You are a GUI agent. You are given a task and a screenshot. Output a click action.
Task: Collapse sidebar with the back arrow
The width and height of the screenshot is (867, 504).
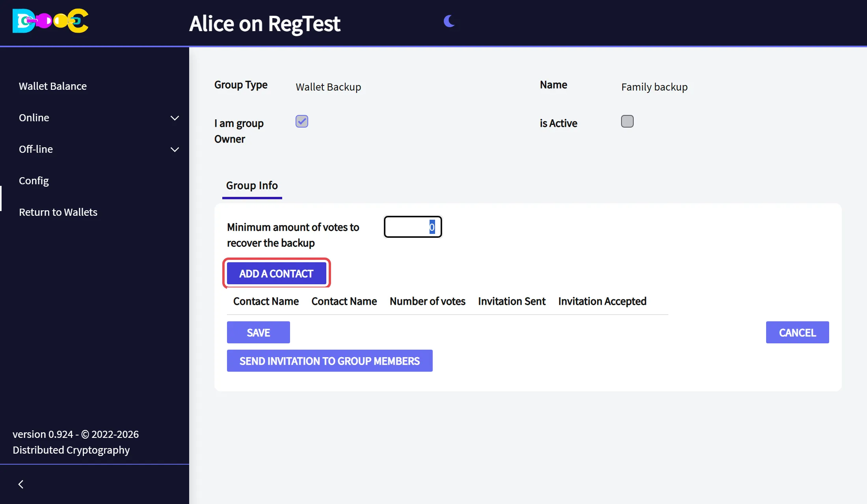point(21,484)
